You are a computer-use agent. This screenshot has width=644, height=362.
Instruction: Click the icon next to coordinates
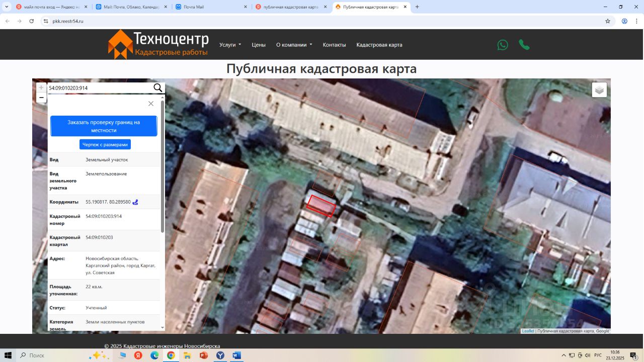tap(135, 202)
